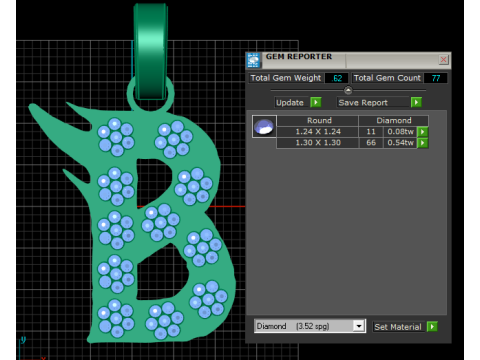The image size is (480, 360).
Task: Click the GEM REPORTER title bar
Action: coord(349,60)
